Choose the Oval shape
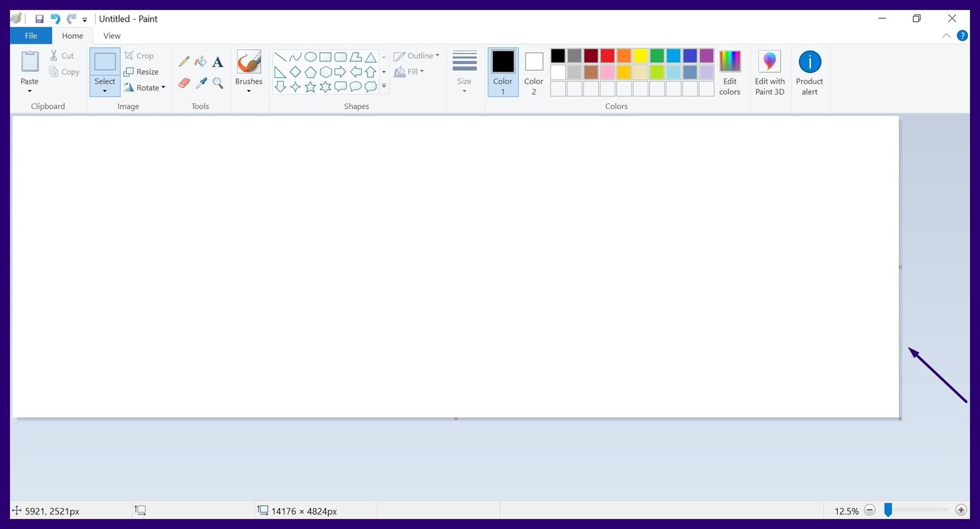Viewport: 980px width, 529px height. click(x=310, y=57)
